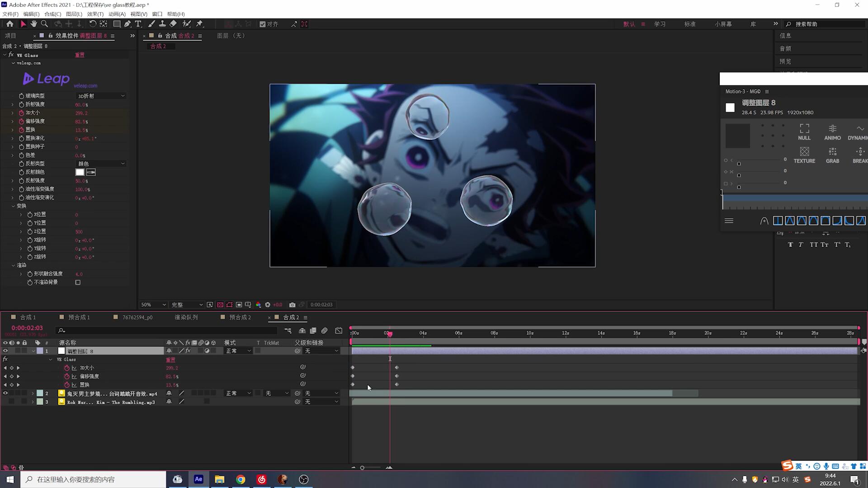868x488 pixels.
Task: Open the Graph Editor button
Action: click(339, 331)
